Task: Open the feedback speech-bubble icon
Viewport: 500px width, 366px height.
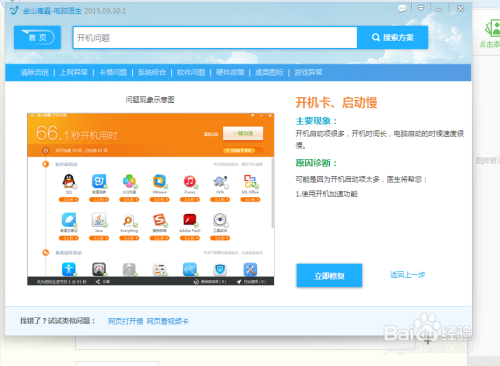Action: click(402, 9)
